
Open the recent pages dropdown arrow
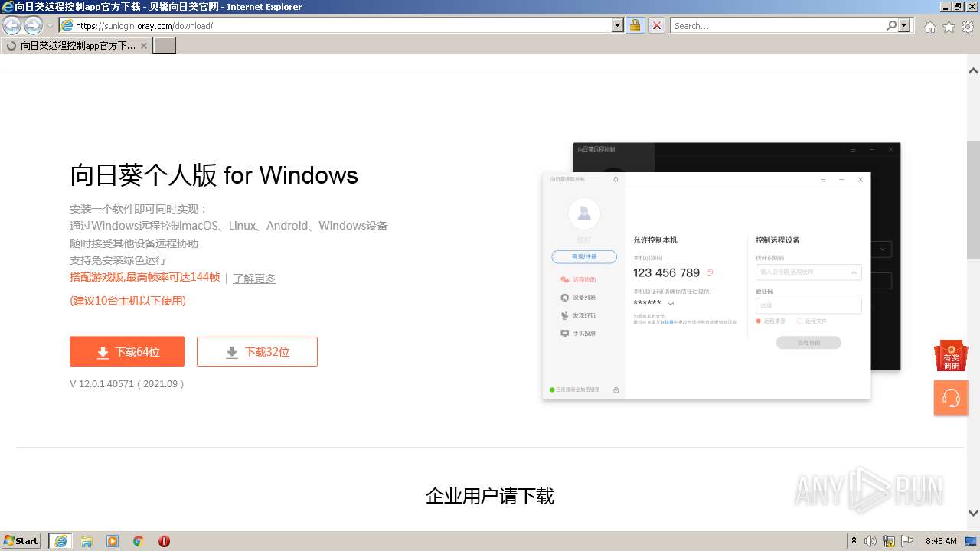pyautogui.click(x=51, y=26)
